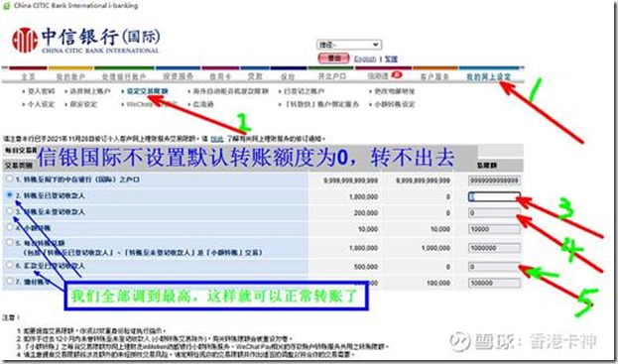The width and height of the screenshot is (618, 364).
Task: Open the 选择网上账户 submenu item
Action: point(90,91)
